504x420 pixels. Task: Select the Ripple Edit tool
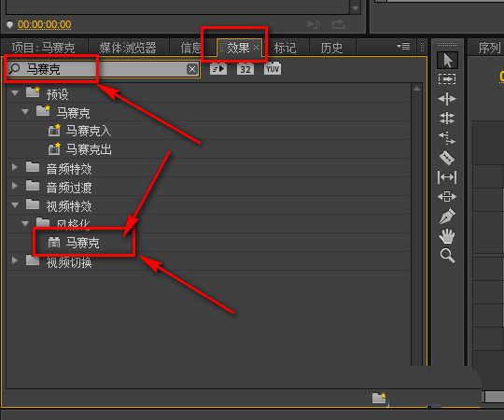[x=447, y=99]
